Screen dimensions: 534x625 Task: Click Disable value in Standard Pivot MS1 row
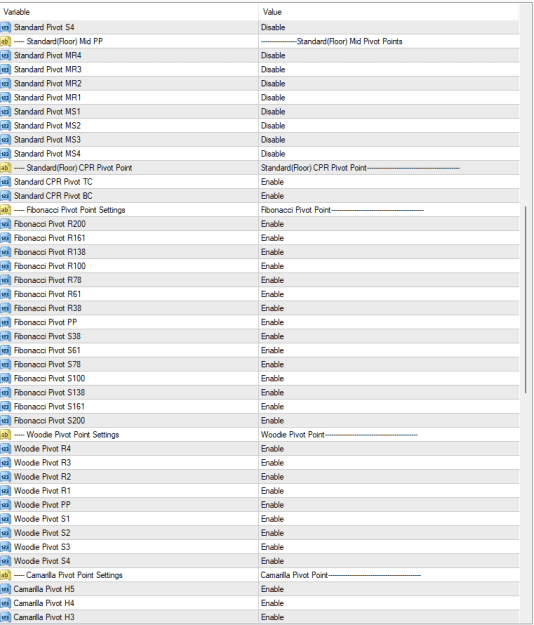tap(273, 112)
